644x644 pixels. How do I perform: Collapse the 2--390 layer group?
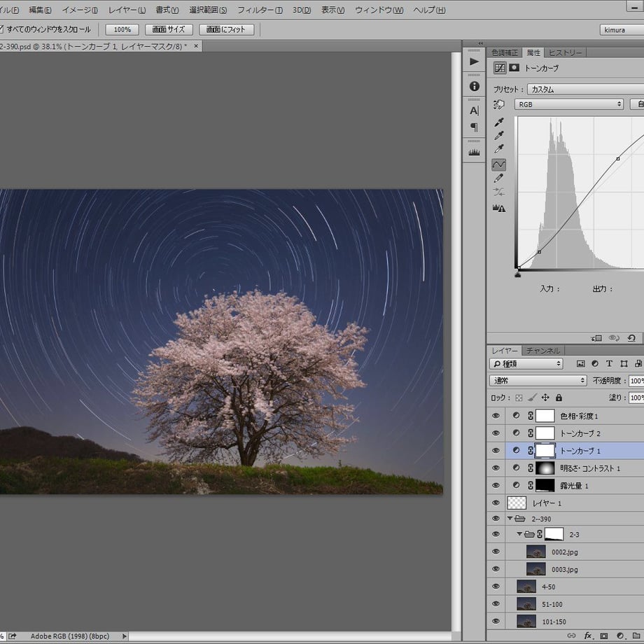[x=510, y=518]
